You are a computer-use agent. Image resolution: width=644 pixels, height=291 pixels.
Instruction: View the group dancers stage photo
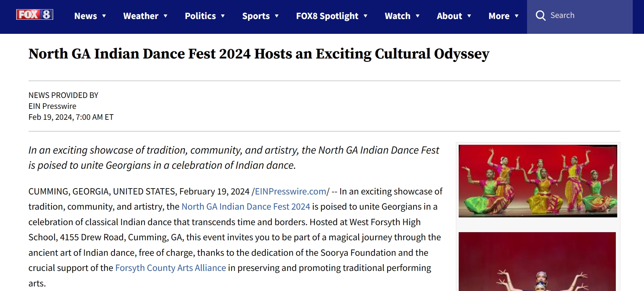pyautogui.click(x=538, y=181)
